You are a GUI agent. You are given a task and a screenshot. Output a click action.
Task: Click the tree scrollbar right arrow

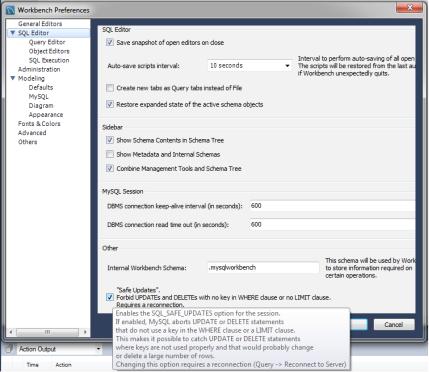[85, 332]
